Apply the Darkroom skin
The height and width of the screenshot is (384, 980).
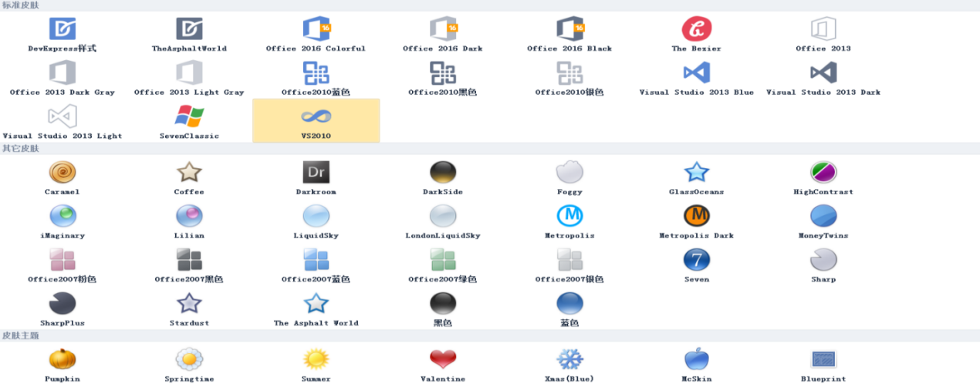[x=316, y=173]
